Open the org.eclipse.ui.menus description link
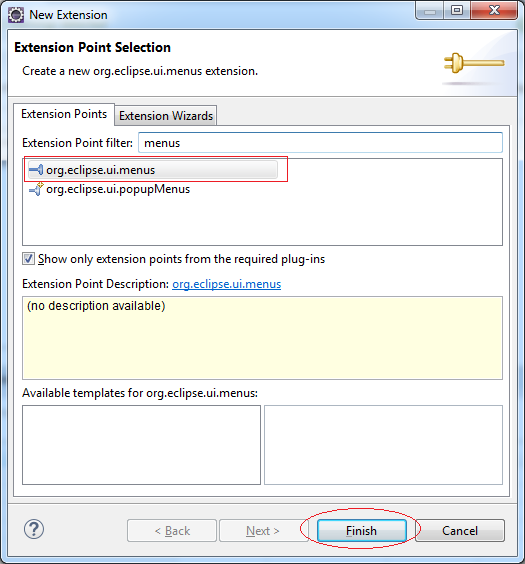The height and width of the screenshot is (564, 525). click(x=227, y=284)
